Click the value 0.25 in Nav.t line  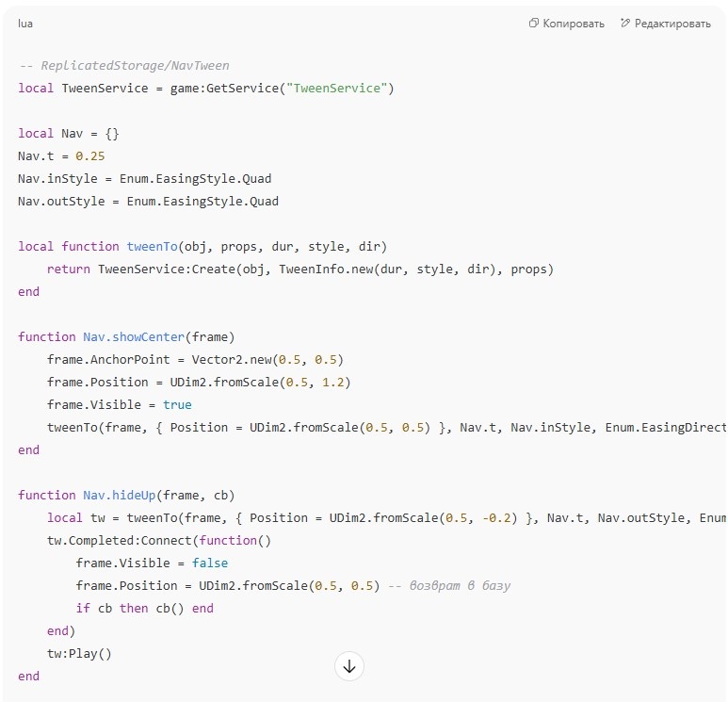[90, 156]
